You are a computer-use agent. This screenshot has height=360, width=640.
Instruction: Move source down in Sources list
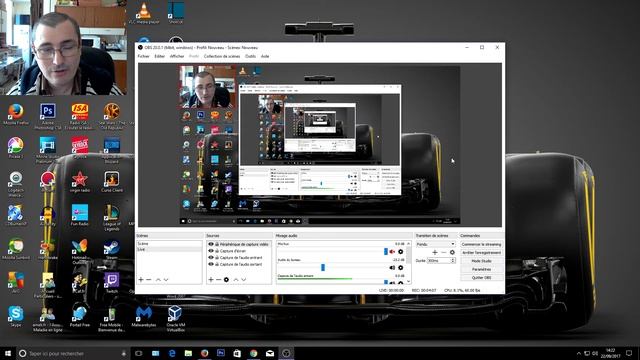pos(244,280)
